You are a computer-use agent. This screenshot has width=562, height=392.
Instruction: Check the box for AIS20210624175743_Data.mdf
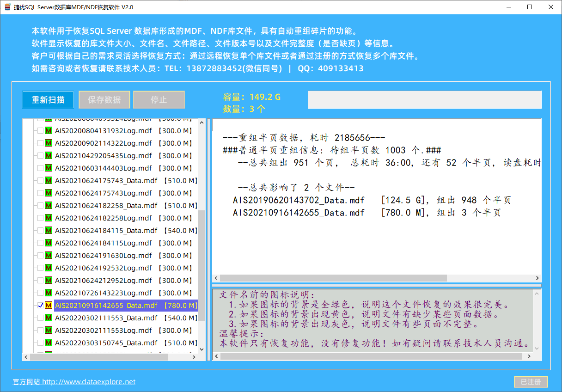[40, 181]
